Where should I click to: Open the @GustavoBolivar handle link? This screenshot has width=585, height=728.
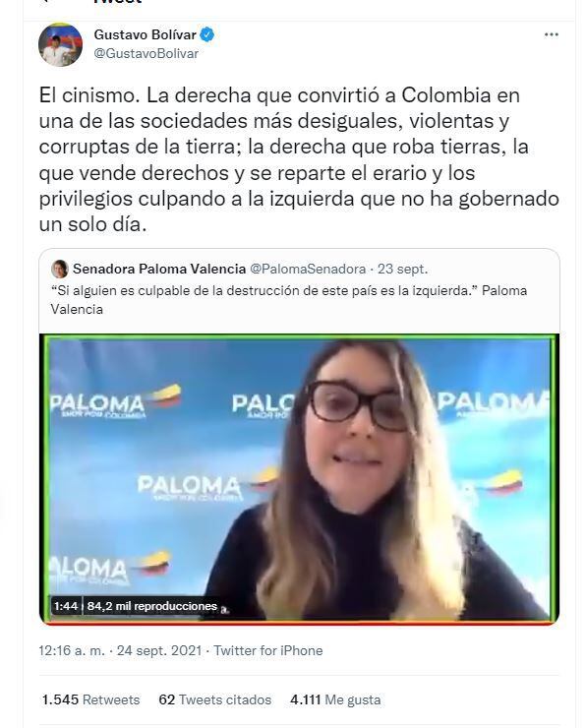pyautogui.click(x=146, y=53)
